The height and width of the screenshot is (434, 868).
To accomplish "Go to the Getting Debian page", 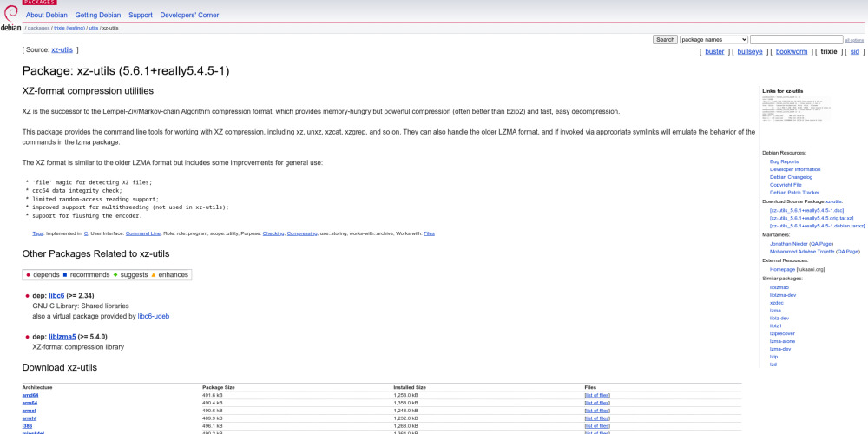I will [x=98, y=15].
